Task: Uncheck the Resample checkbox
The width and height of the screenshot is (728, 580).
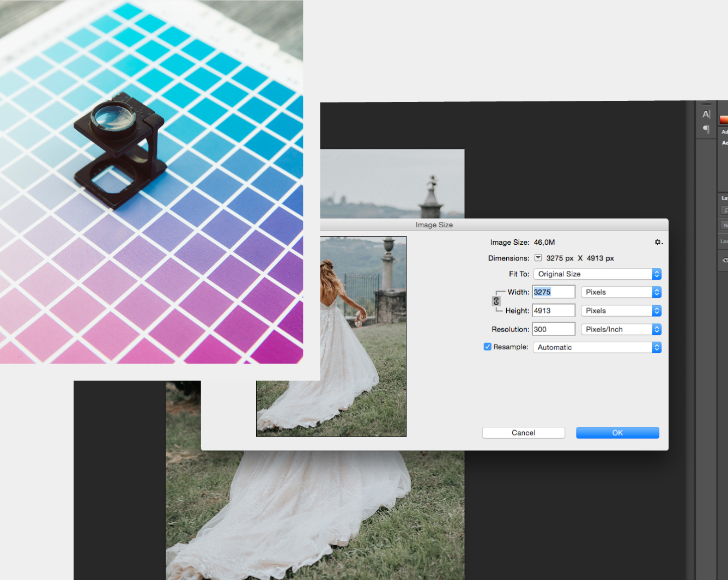Action: click(488, 347)
